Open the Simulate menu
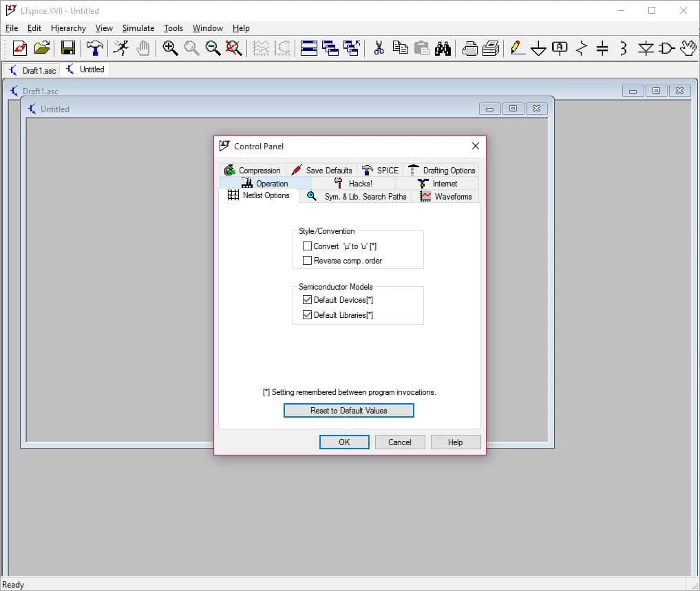 pos(138,28)
